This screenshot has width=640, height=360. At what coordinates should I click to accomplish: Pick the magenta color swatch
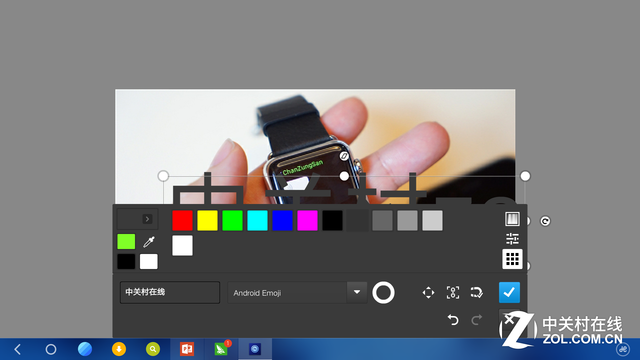(307, 220)
